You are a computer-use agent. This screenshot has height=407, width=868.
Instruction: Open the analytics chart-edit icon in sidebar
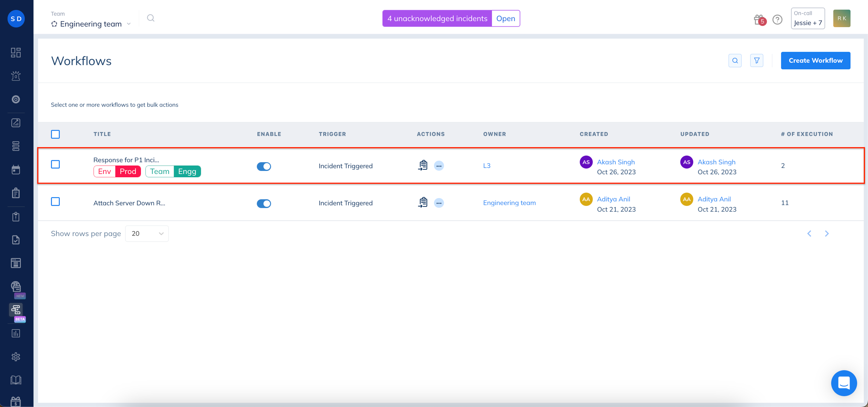16,123
